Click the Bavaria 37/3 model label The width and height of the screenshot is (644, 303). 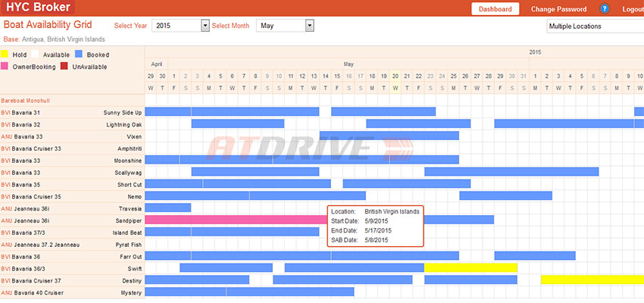click(28, 233)
